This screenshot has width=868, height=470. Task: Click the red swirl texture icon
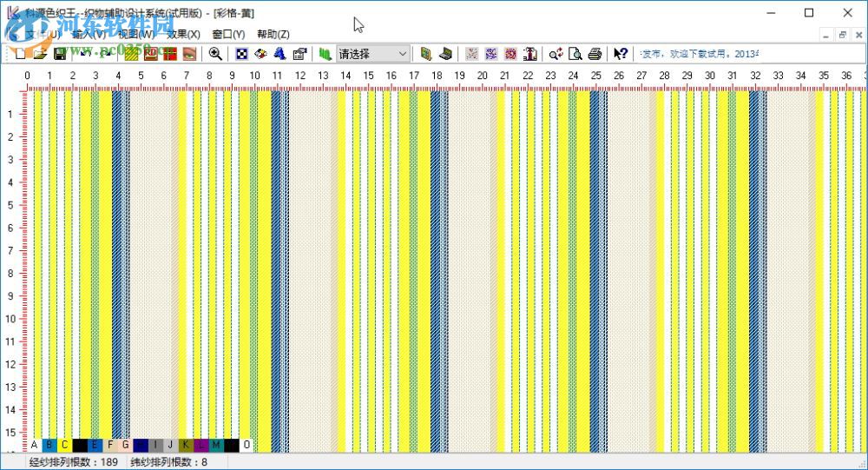coord(510,54)
